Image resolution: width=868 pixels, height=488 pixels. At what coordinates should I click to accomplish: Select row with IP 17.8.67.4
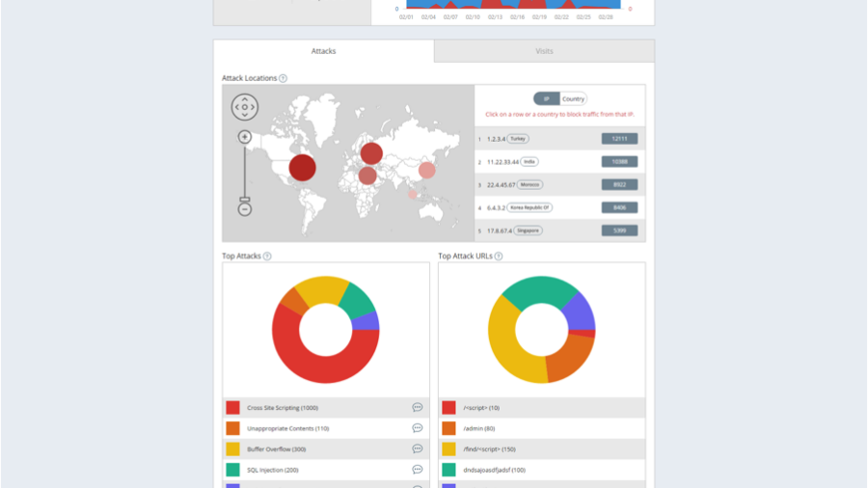click(x=559, y=230)
